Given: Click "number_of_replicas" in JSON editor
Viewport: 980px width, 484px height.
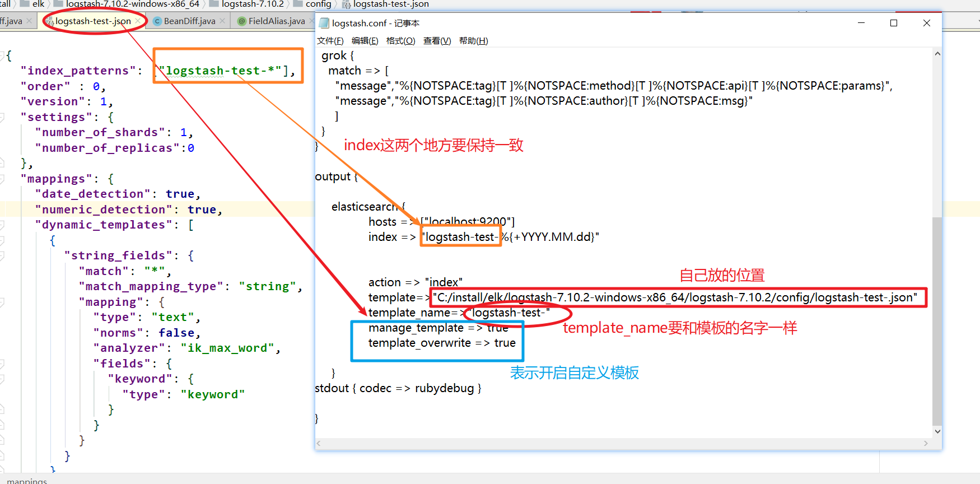Looking at the screenshot, I should [x=107, y=148].
